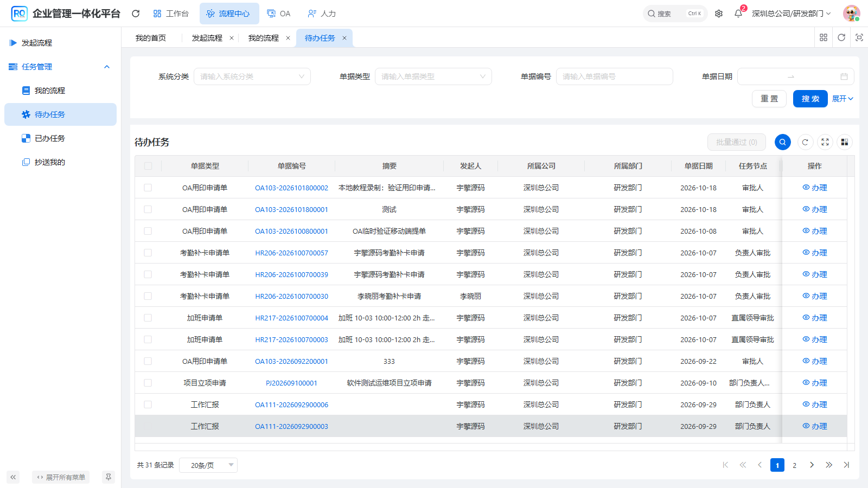The image size is (868, 488).
Task: Go to last page
Action: tap(846, 465)
